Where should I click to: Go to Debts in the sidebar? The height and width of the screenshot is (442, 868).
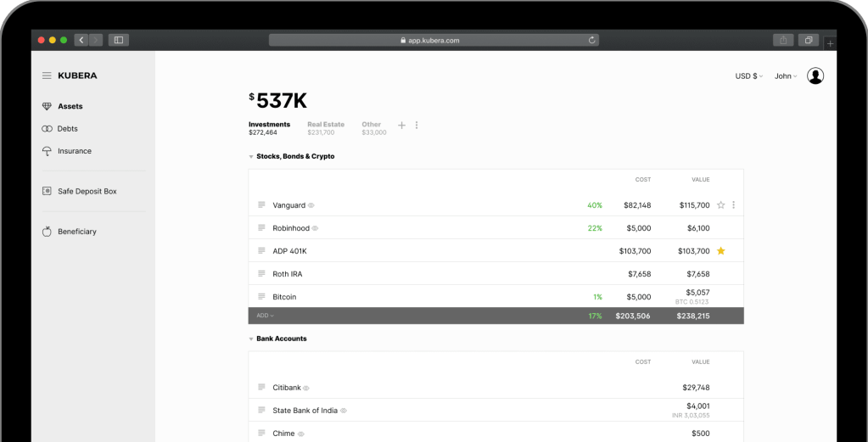(x=67, y=129)
